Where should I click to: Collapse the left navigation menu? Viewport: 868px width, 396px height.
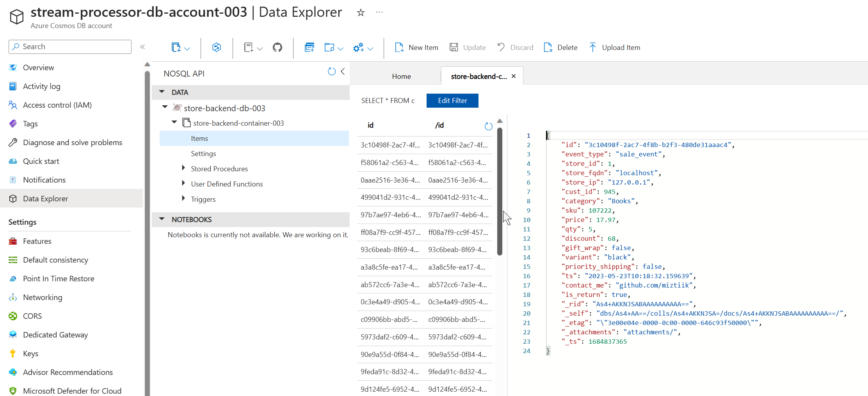tap(142, 47)
